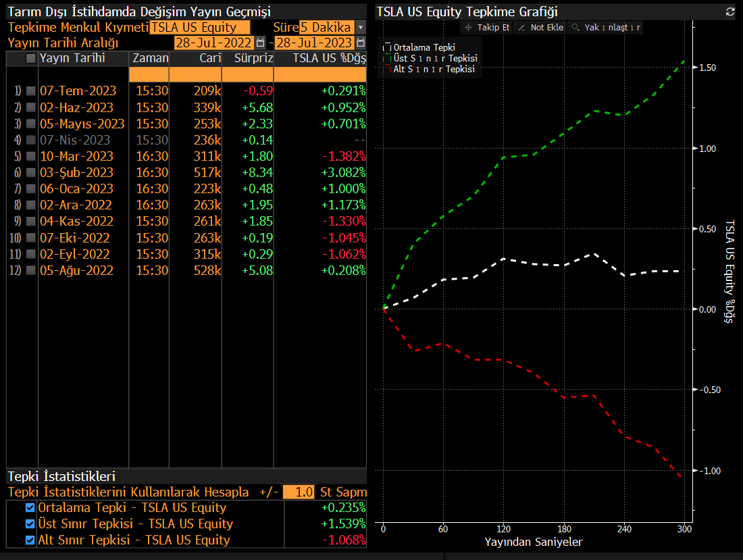Screen dimensions: 743x560
Task: Select the checkbox for 06-Oca-2023
Action: coord(31,188)
